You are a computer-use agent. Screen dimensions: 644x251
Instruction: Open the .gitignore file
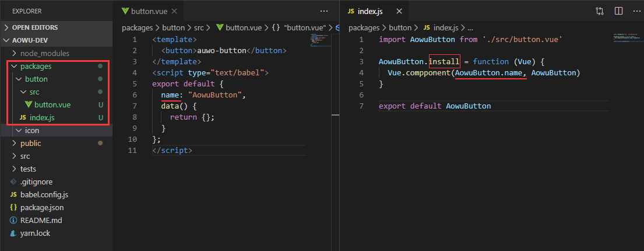tap(37, 182)
